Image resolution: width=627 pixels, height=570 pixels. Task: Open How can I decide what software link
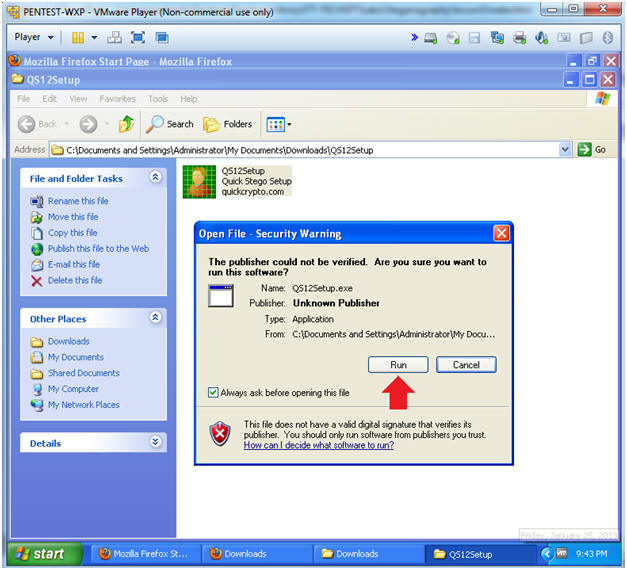click(x=319, y=445)
